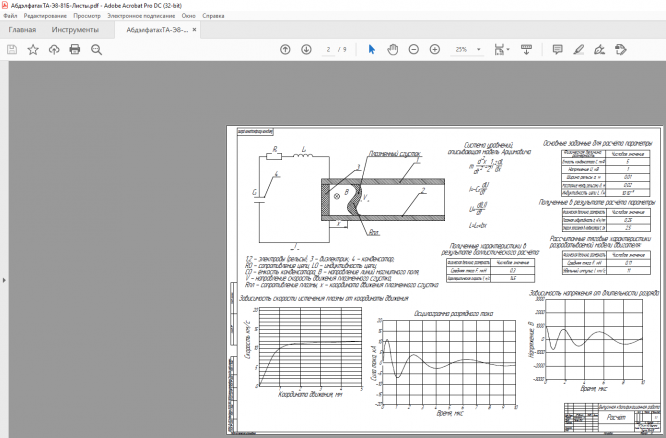The height and width of the screenshot is (438, 666).
Task: Expand the left navigation pane arrow
Action: 4,280
